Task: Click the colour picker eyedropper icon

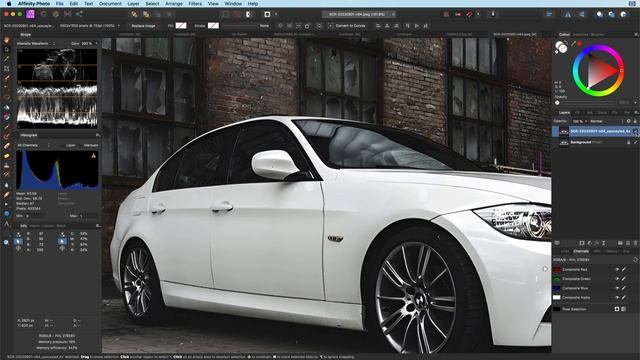Action: 573,43
